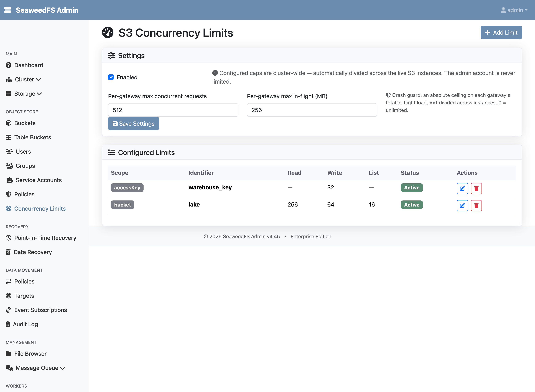Open Table Buckets link
The image size is (535, 392).
[x=32, y=137]
